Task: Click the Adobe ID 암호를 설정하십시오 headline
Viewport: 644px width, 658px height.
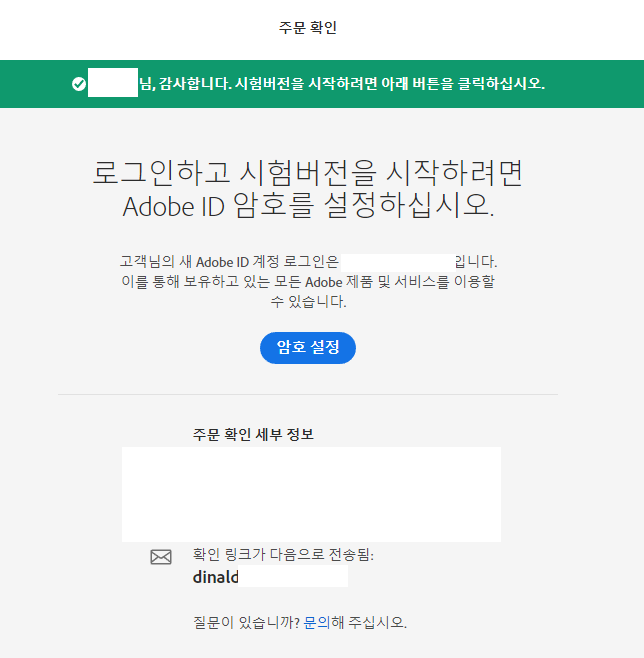Action: pos(308,206)
